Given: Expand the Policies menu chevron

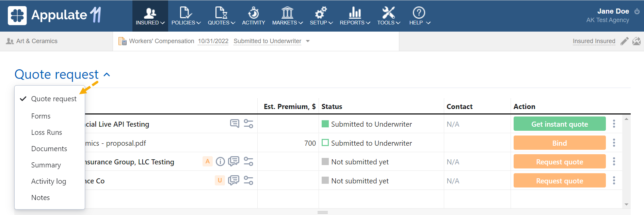Looking at the screenshot, I should [x=198, y=23].
